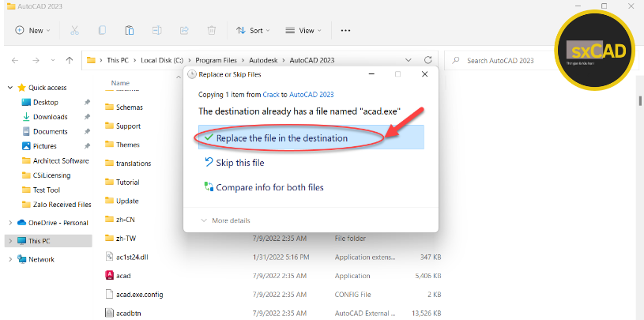The image size is (644, 320).
Task: Click the Refresh button beside address bar
Action: pyautogui.click(x=428, y=60)
